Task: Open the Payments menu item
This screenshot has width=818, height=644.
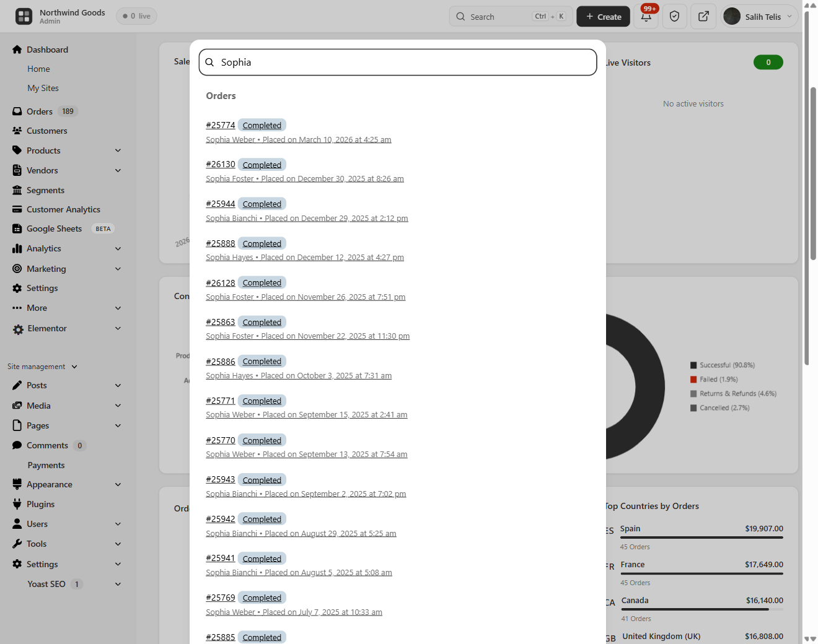Action: 46,465
